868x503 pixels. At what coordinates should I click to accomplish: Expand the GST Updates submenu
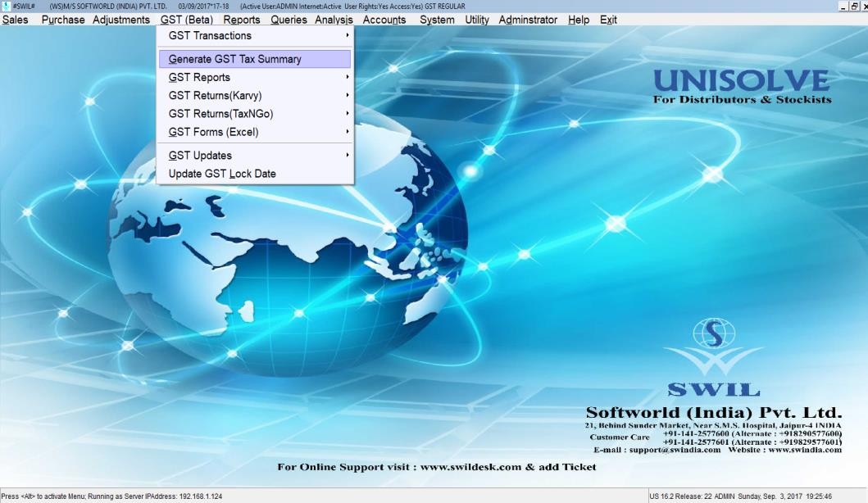(255, 156)
